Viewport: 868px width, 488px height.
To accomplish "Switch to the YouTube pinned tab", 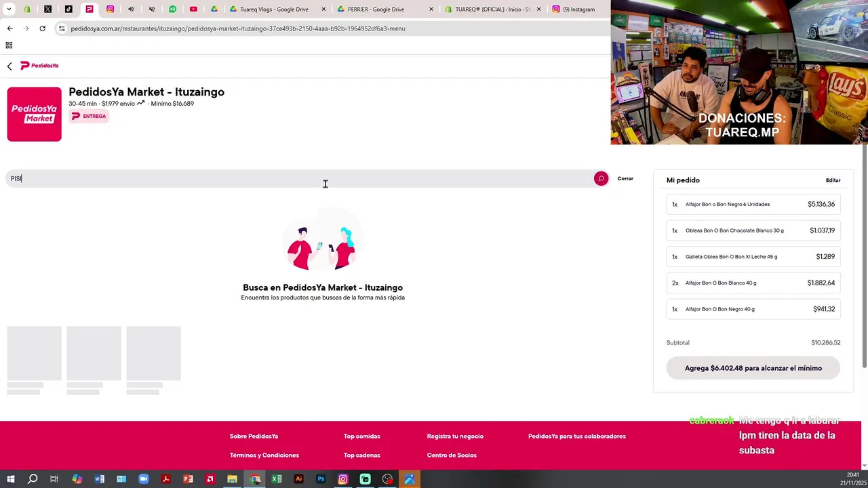I will click(x=193, y=9).
